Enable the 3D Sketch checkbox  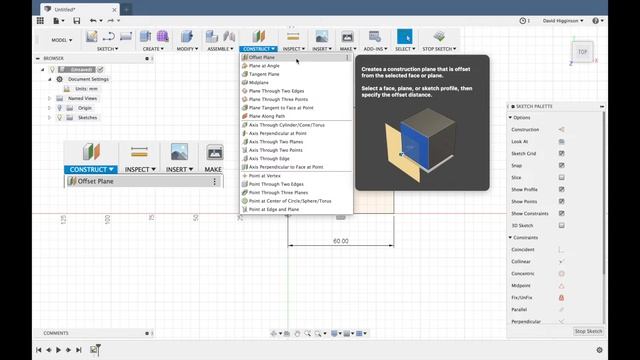coord(561,225)
